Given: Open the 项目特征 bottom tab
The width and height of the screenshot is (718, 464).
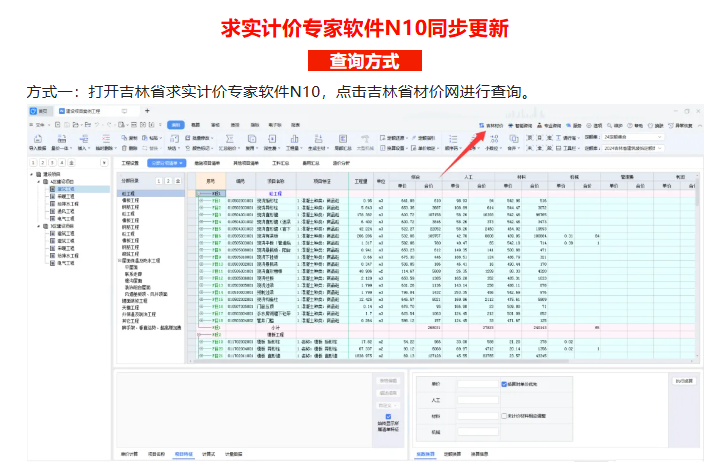Looking at the screenshot, I should (x=183, y=454).
